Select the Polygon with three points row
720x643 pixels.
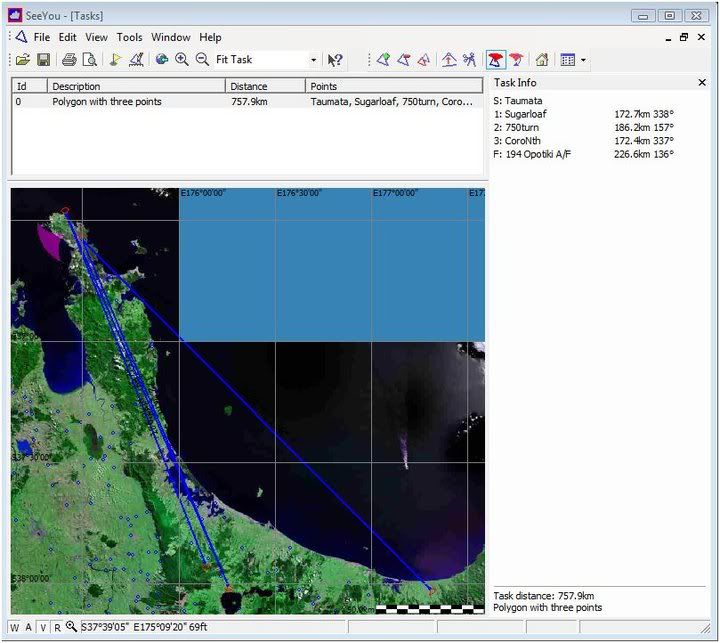click(107, 102)
